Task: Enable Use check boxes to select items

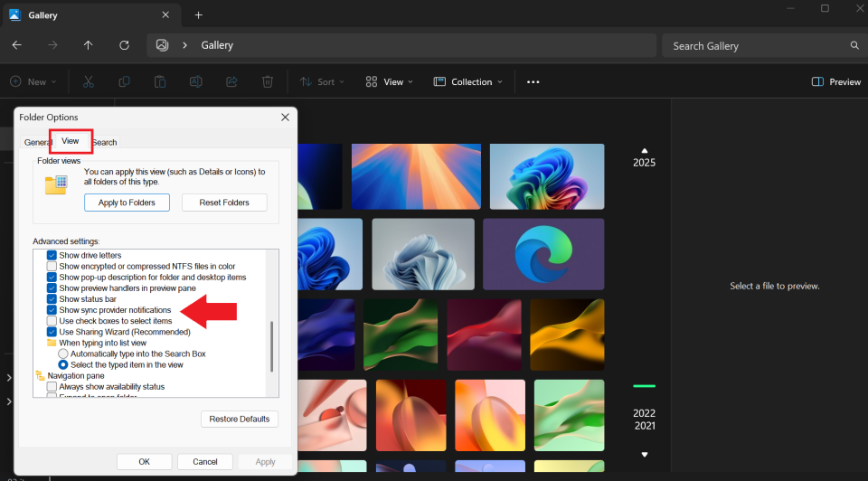Action: pyautogui.click(x=52, y=321)
